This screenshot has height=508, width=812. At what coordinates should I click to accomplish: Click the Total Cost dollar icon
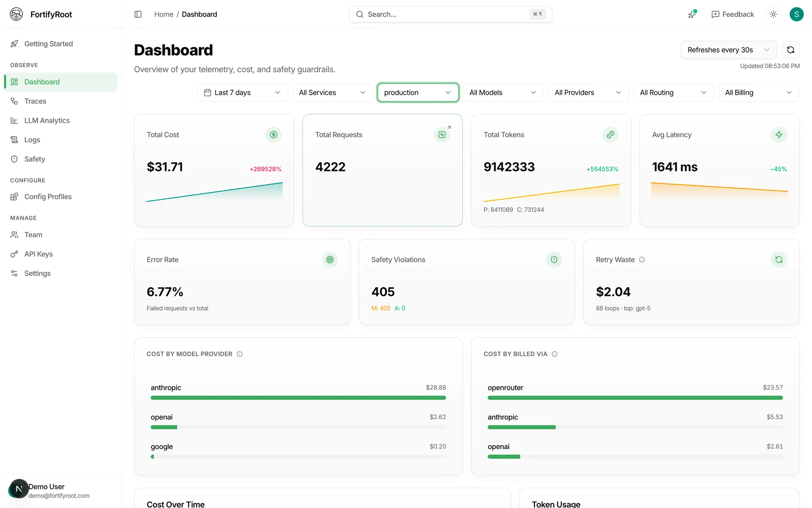click(273, 135)
